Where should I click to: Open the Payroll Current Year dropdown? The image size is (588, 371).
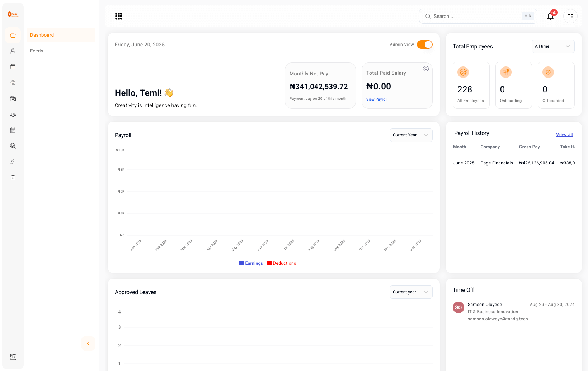[x=411, y=135]
